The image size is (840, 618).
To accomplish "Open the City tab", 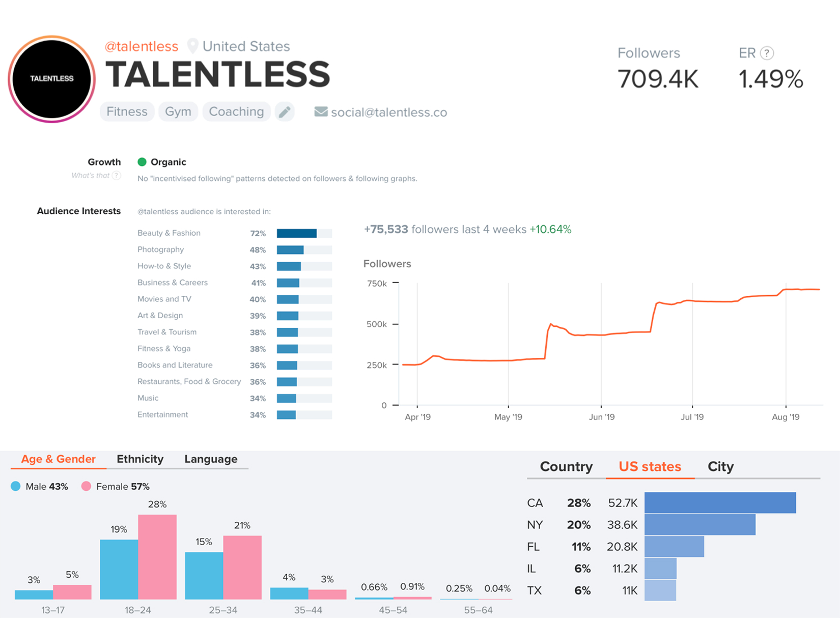I will [720, 466].
